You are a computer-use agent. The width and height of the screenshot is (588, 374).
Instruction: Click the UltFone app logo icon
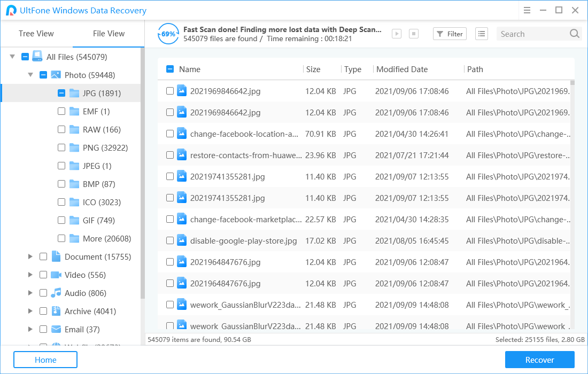click(x=11, y=11)
